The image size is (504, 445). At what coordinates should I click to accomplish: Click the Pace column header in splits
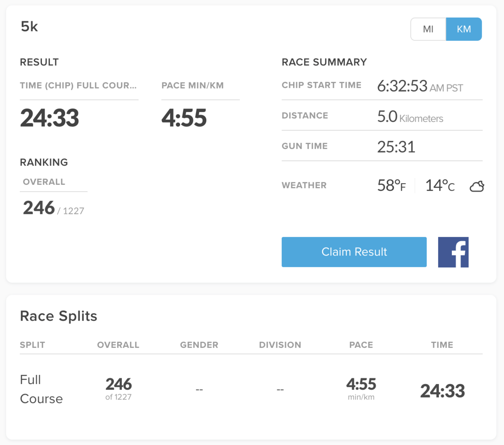pyautogui.click(x=361, y=345)
